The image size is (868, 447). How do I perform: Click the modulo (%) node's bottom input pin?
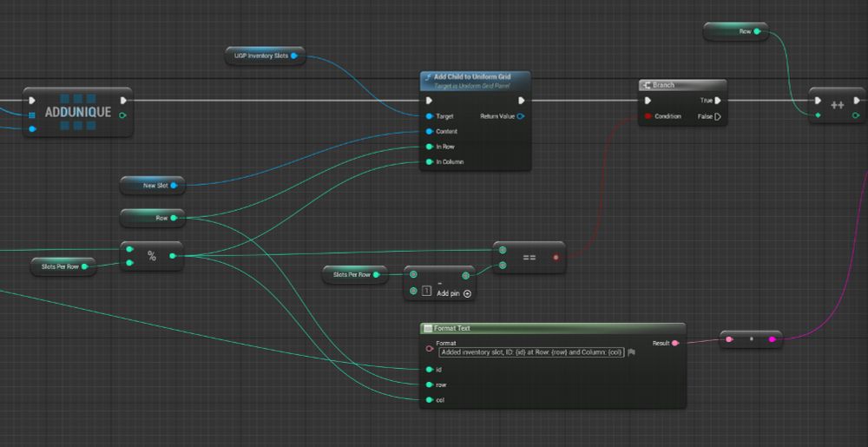(x=129, y=263)
